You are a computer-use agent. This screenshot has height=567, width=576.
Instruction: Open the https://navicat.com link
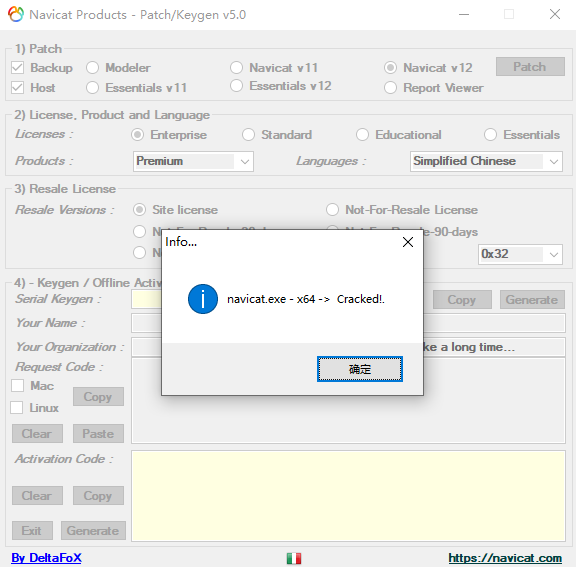point(505,558)
